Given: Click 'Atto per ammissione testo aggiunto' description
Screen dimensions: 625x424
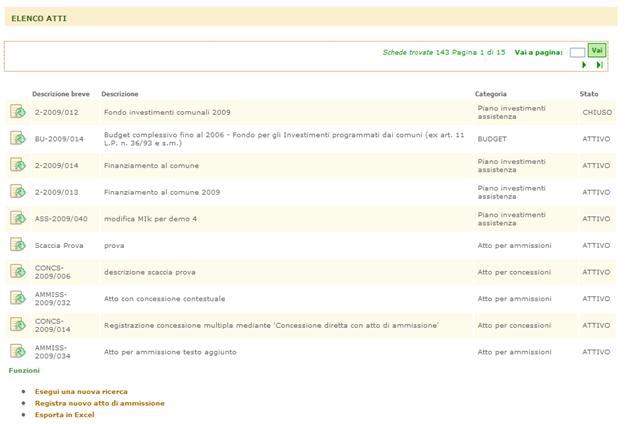Looking at the screenshot, I should [170, 352].
